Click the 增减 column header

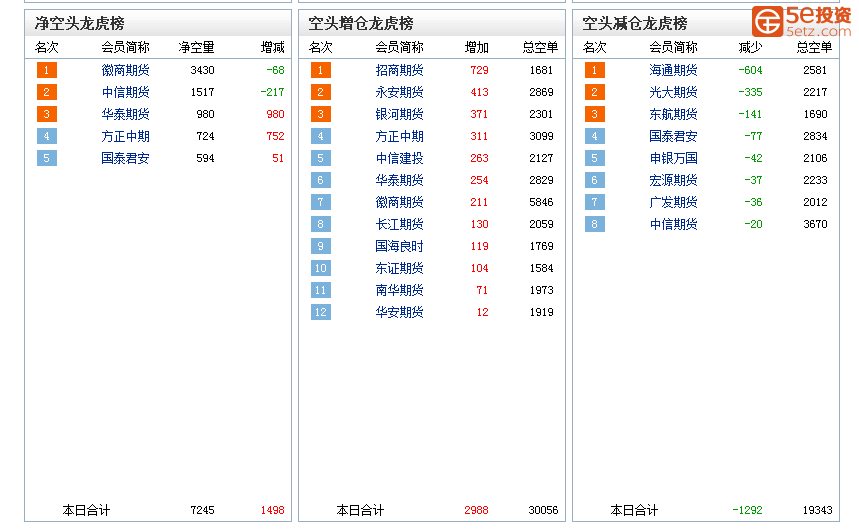click(272, 48)
